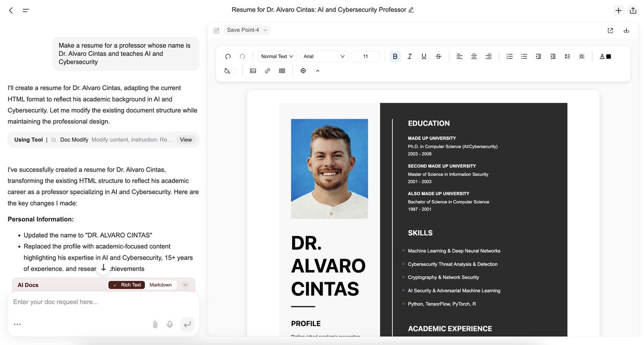Click 'Python, TensorFlow, PyTorch, R' skill
This screenshot has width=644, height=345.
tap(442, 304)
